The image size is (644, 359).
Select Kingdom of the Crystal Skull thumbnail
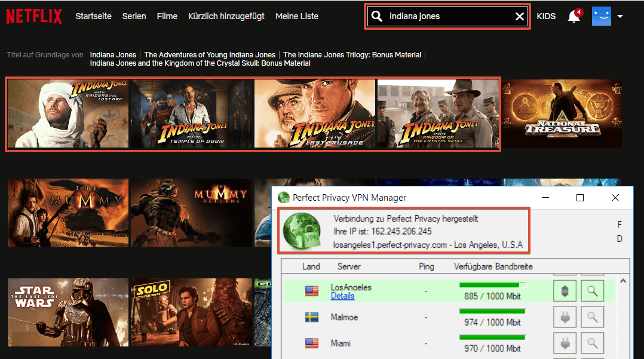point(438,113)
